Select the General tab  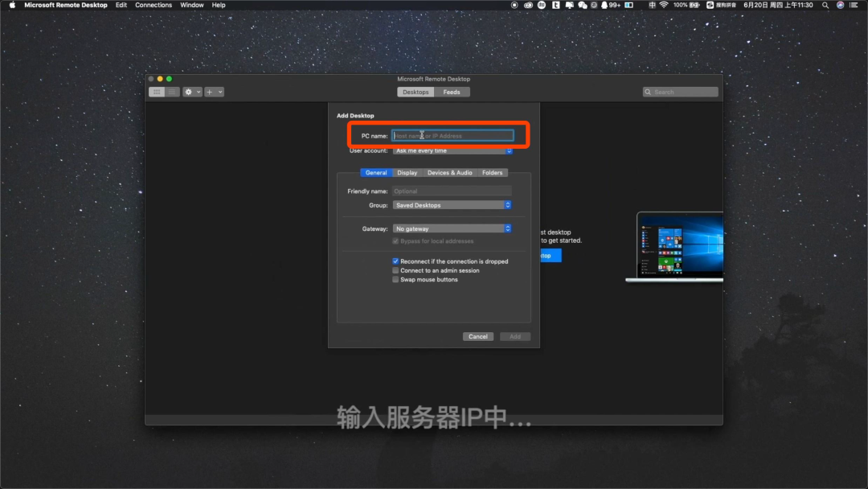376,173
